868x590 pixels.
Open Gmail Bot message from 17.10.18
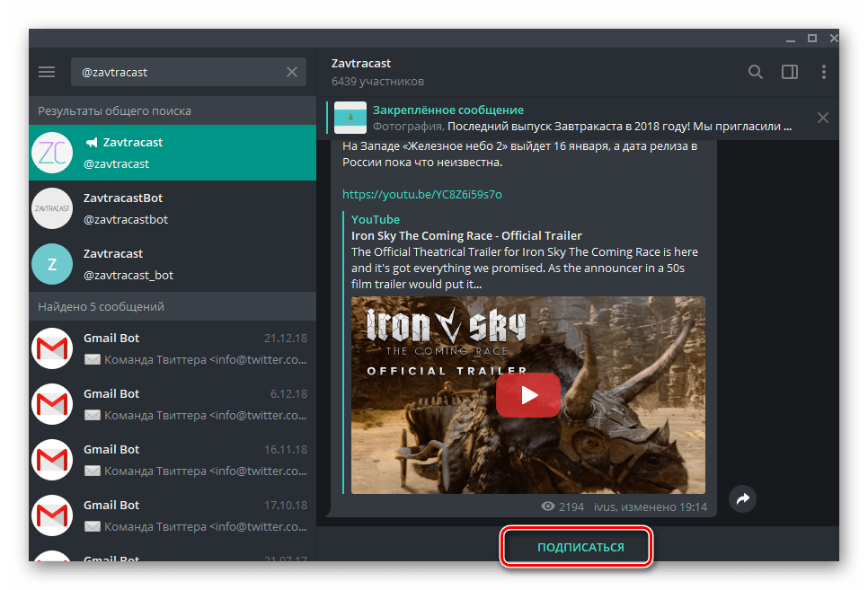pyautogui.click(x=173, y=515)
